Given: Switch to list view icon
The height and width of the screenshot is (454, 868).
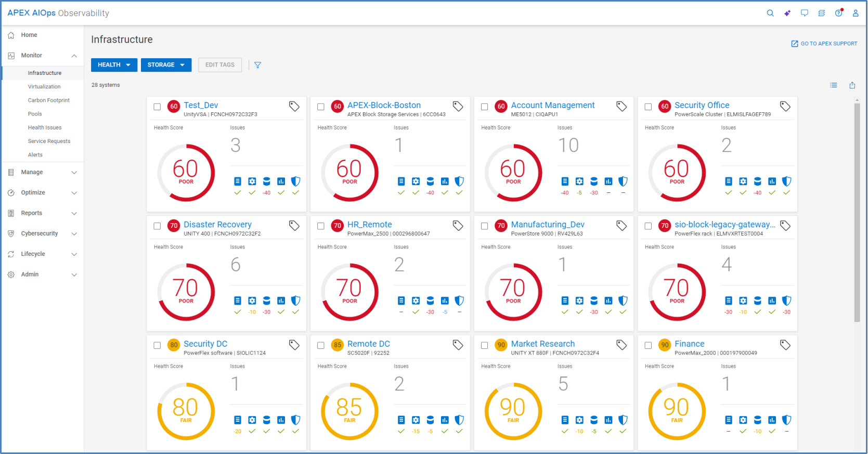Looking at the screenshot, I should [x=834, y=85].
